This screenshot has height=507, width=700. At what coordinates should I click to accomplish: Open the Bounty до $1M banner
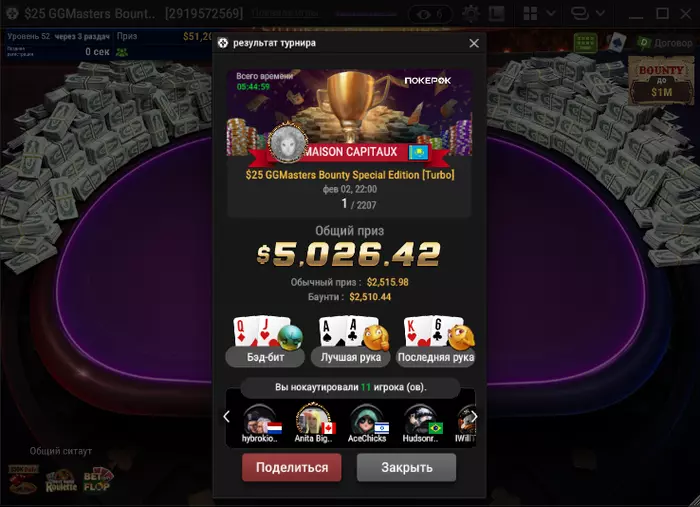[661, 81]
